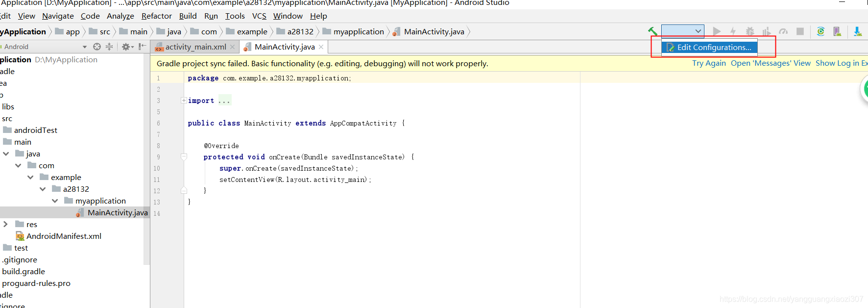Click the onCreate method fold marker
This screenshot has height=308, width=868.
184,157
